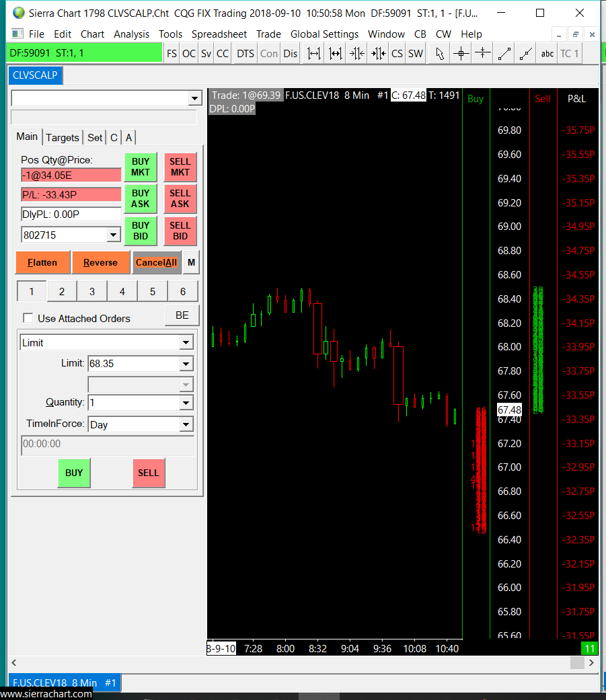Open the Window menu
The height and width of the screenshot is (700, 606).
point(386,34)
